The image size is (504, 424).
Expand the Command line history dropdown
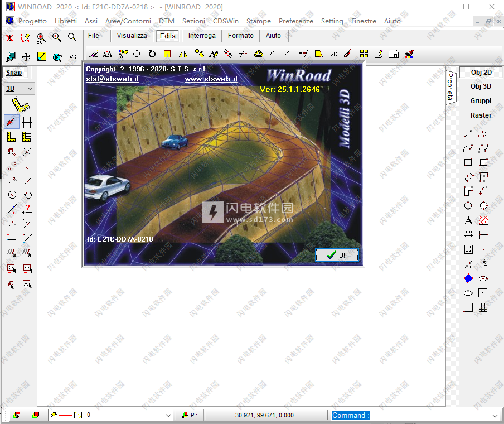coord(495,416)
